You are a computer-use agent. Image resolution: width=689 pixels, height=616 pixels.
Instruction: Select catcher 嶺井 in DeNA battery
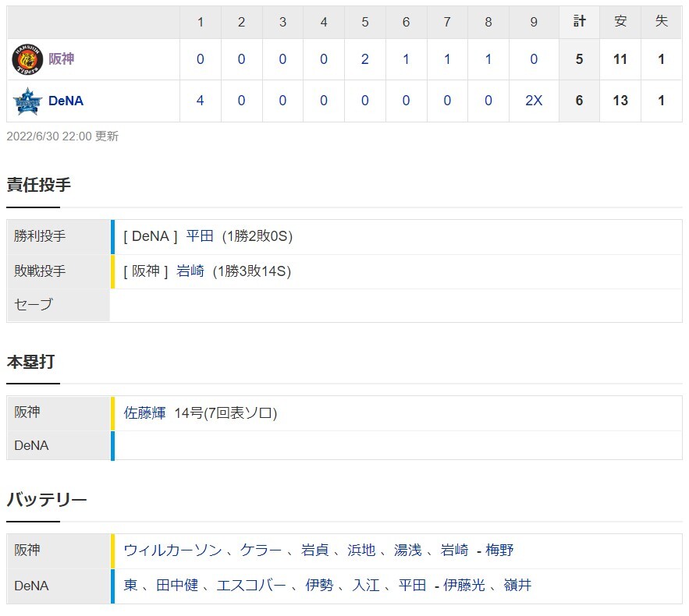[517, 585]
